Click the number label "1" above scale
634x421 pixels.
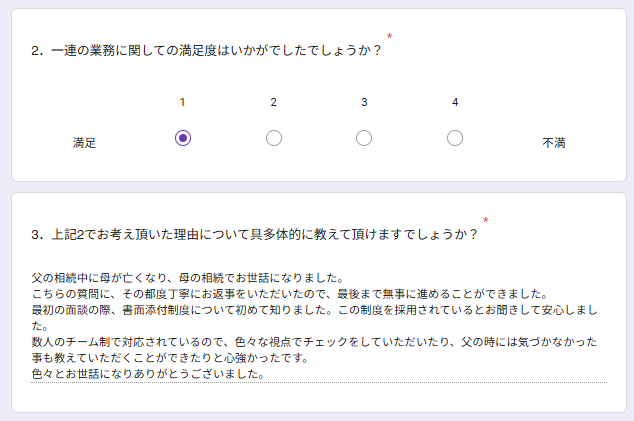click(x=183, y=102)
